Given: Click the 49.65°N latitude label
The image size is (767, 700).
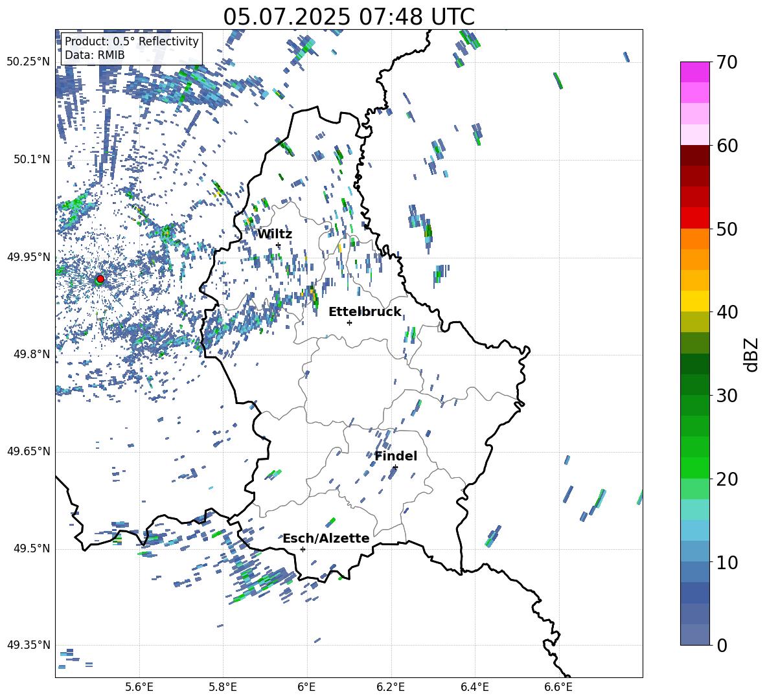Looking at the screenshot, I should click(29, 451).
